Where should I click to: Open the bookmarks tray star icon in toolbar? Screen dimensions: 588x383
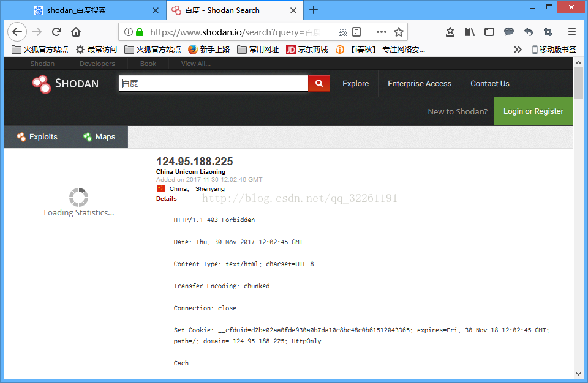pyautogui.click(x=450, y=32)
